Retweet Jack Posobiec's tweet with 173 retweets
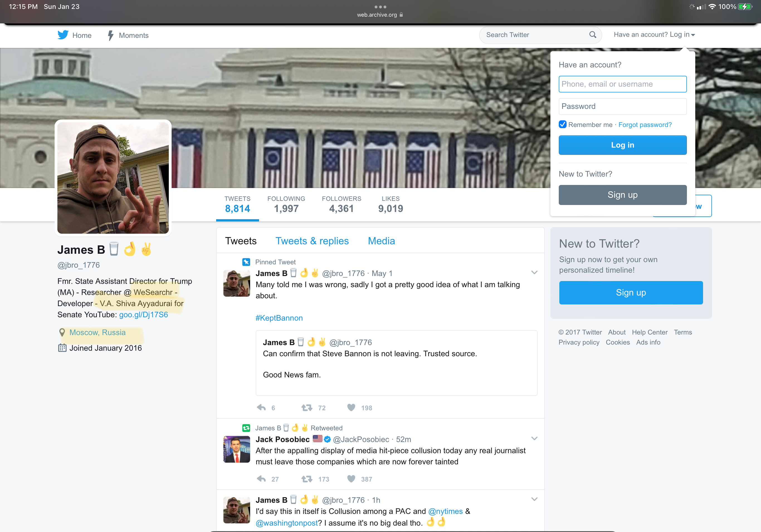Viewport: 761px width, 532px height. click(307, 479)
